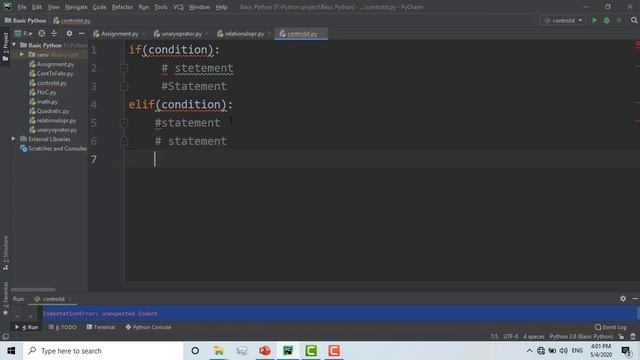The image size is (640, 360).
Task: Click fold marker on editor line 2
Action: [x=124, y=68]
